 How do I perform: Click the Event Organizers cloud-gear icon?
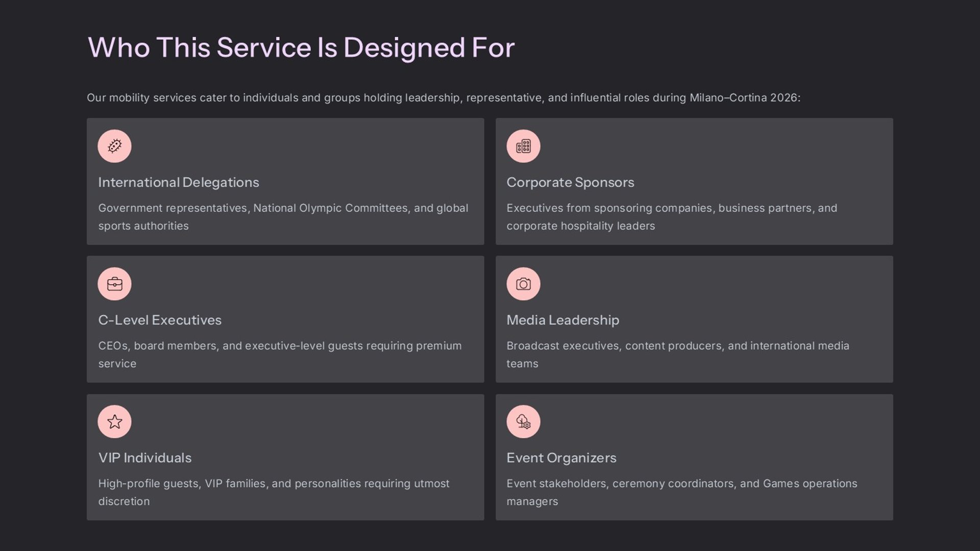pyautogui.click(x=523, y=422)
